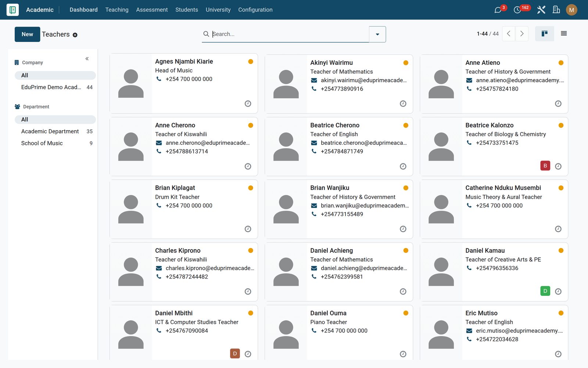The height and width of the screenshot is (368, 588).
Task: Go to the previous records page
Action: [509, 34]
